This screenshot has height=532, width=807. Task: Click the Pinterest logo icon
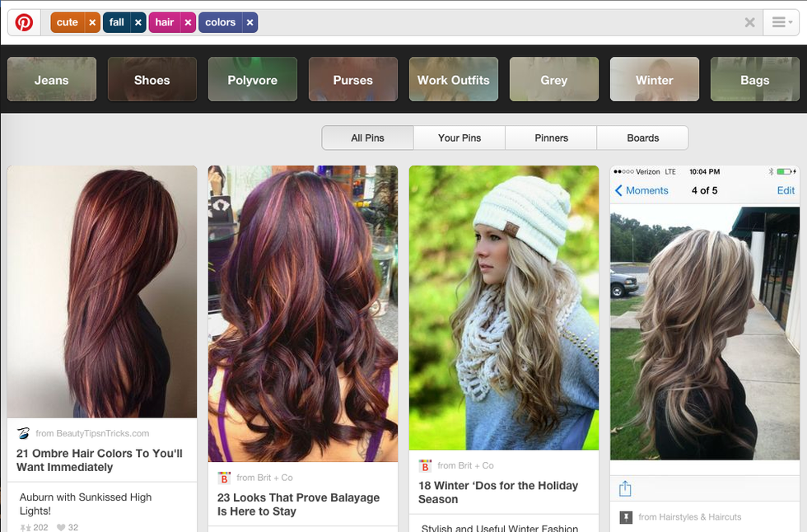[x=24, y=22]
